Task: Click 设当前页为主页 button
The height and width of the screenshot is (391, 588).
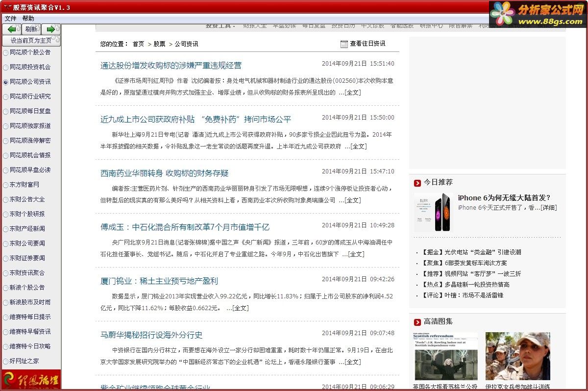Action: (31, 41)
